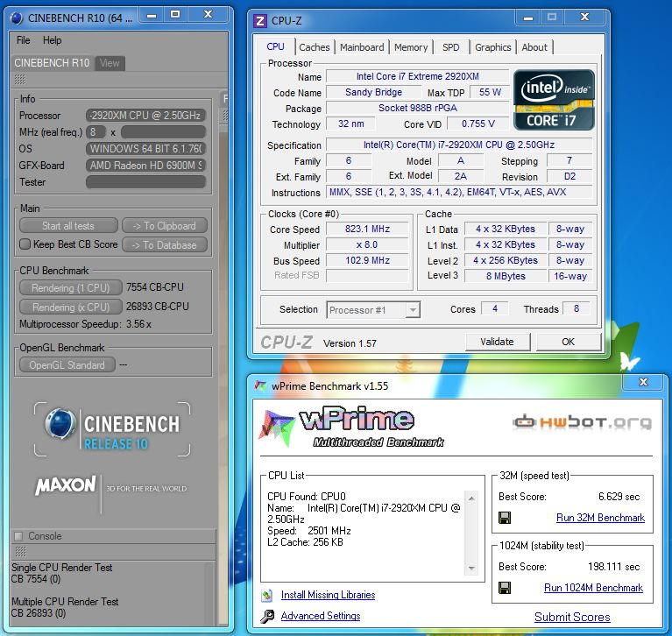Open the About tab in CPU-Z
Screen dimensions: 672x636
pos(534,47)
